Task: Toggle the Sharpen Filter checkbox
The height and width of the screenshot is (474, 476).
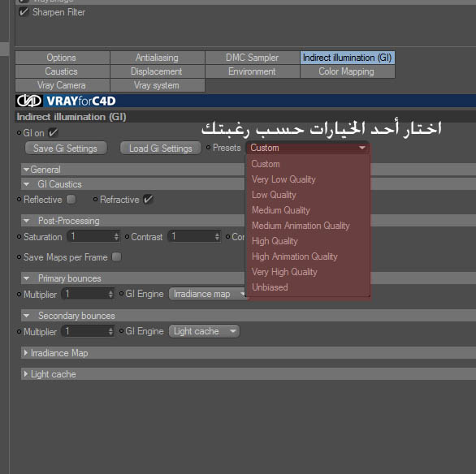Action: click(x=24, y=12)
